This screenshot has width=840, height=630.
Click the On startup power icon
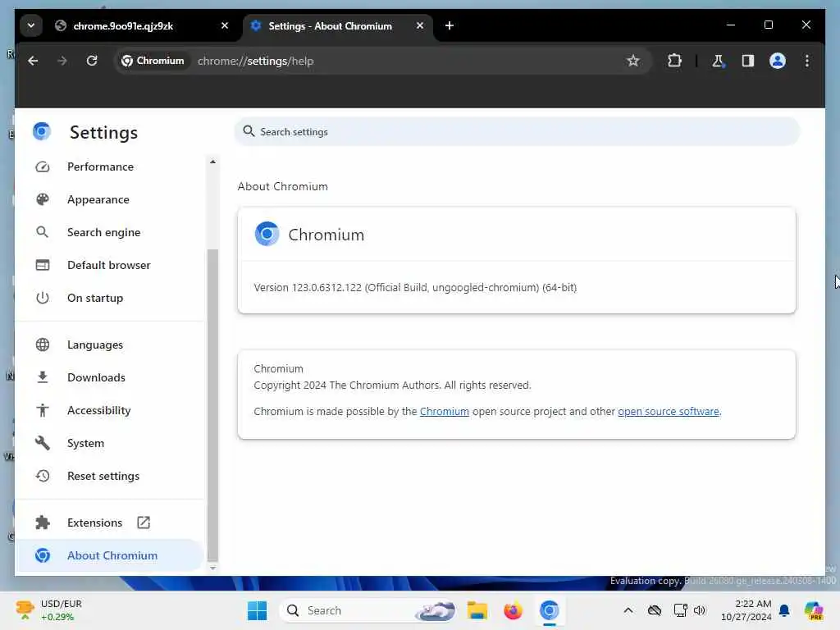(43, 298)
